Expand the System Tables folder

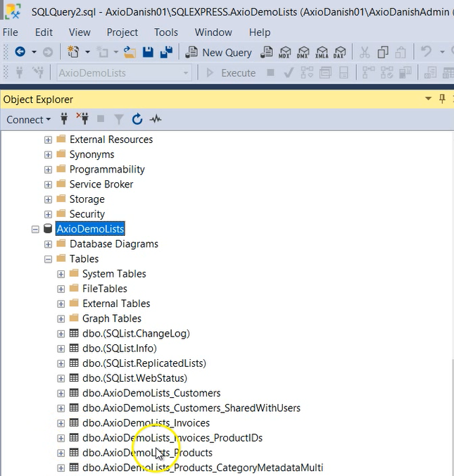coord(61,274)
